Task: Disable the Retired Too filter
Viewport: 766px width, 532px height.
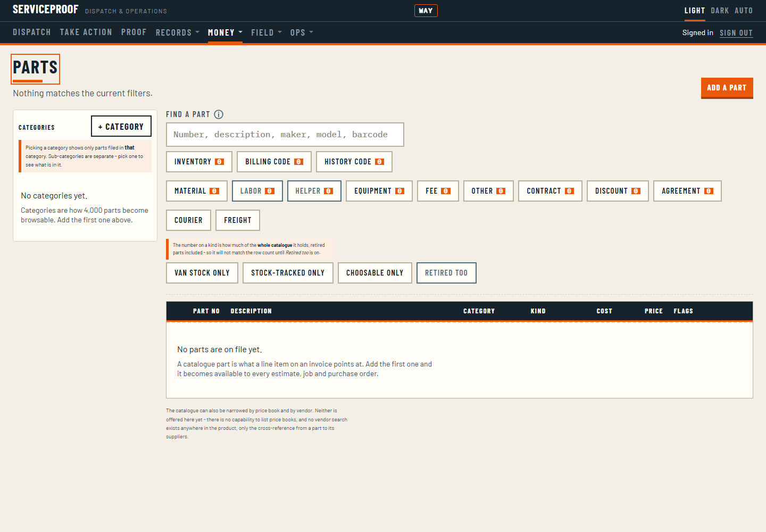Action: coord(446,273)
